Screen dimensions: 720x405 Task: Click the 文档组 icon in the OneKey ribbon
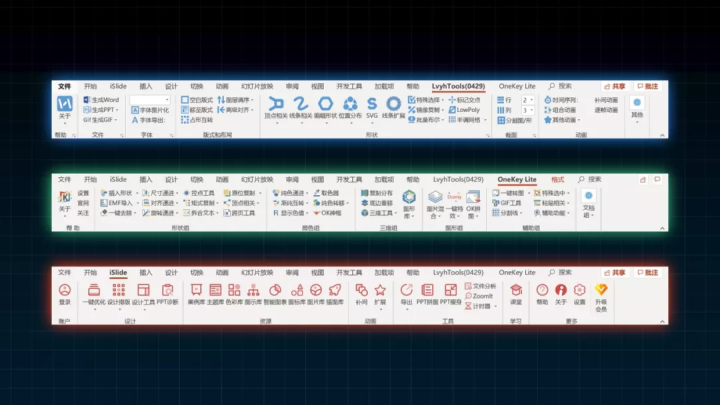588,196
